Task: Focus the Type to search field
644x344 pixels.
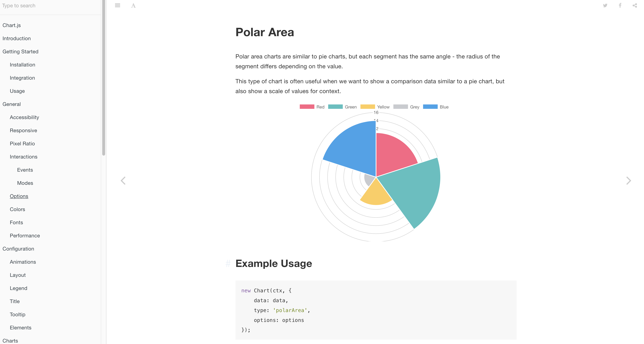Action: [x=50, y=5]
